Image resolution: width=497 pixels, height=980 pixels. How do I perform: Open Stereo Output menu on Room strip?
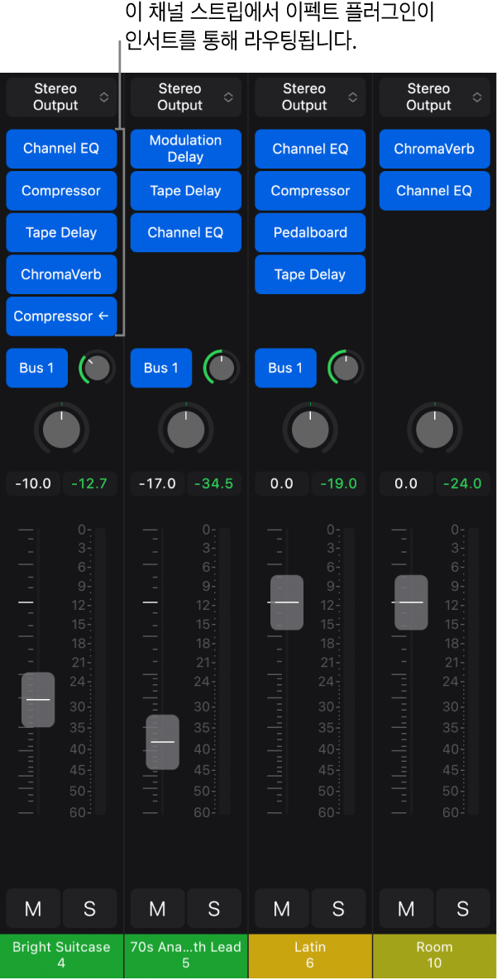click(434, 97)
